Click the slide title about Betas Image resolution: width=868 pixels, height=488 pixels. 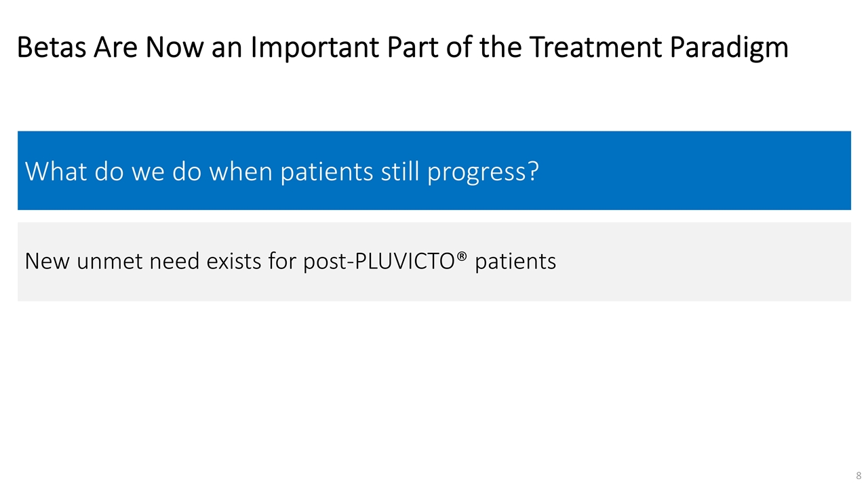point(402,48)
